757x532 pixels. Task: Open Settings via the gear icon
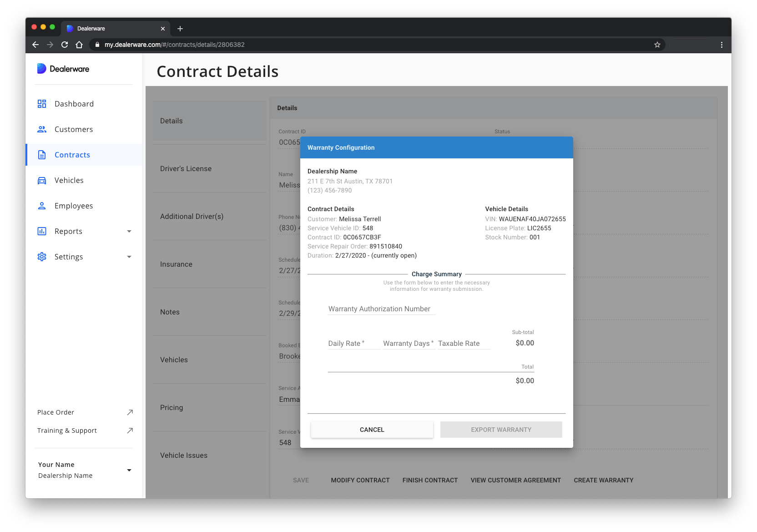[41, 257]
